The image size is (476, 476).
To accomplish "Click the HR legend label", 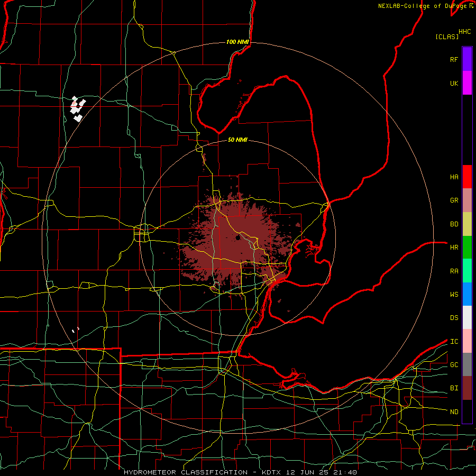I will pyautogui.click(x=454, y=248).
